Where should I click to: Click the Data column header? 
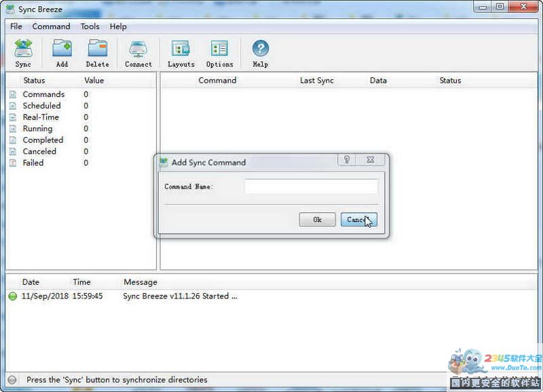point(378,80)
